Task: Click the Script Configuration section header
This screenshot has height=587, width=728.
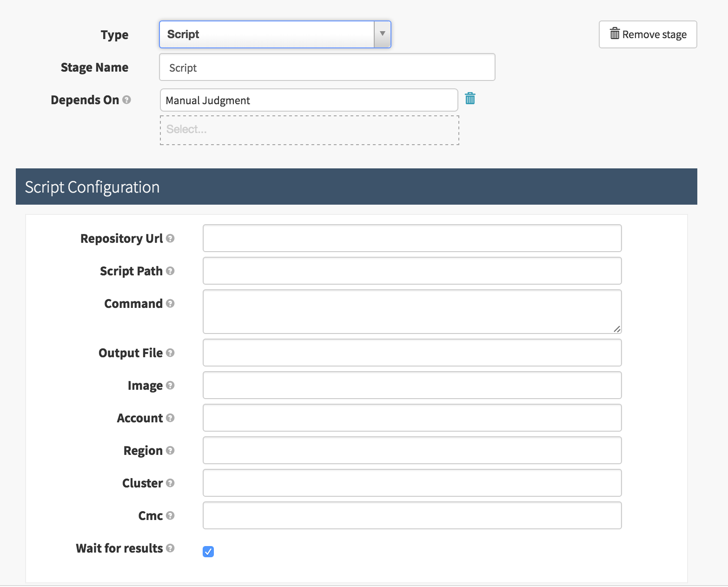Action: (356, 187)
